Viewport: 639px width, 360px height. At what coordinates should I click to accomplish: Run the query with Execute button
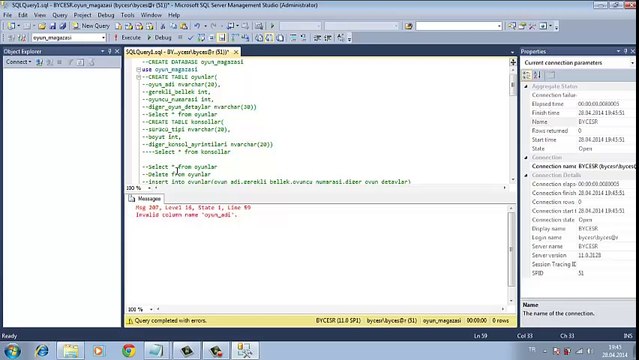[x=127, y=38]
